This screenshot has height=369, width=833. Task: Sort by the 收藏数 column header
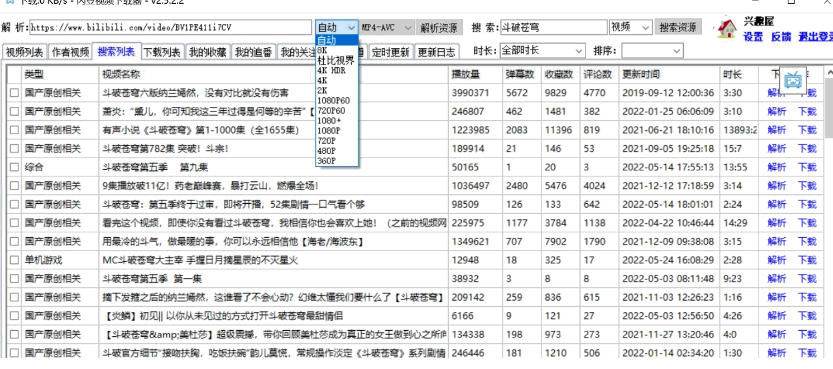click(x=560, y=75)
